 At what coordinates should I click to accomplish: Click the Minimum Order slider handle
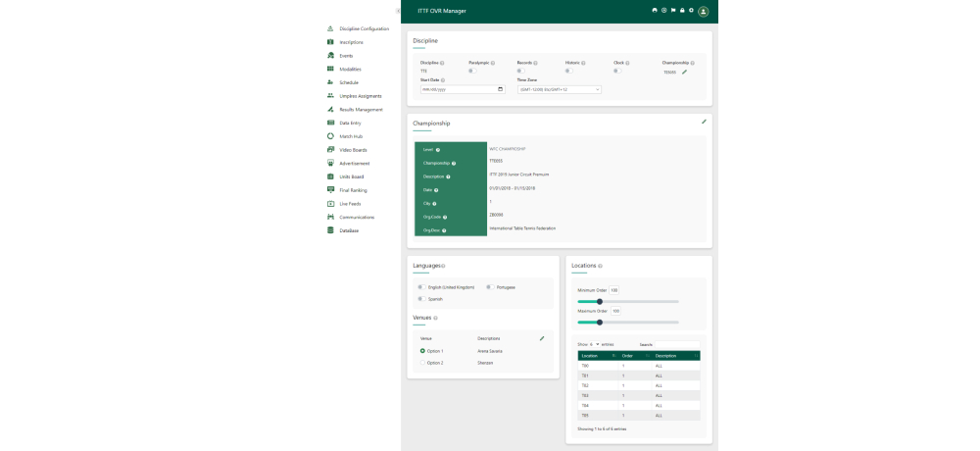pyautogui.click(x=600, y=301)
